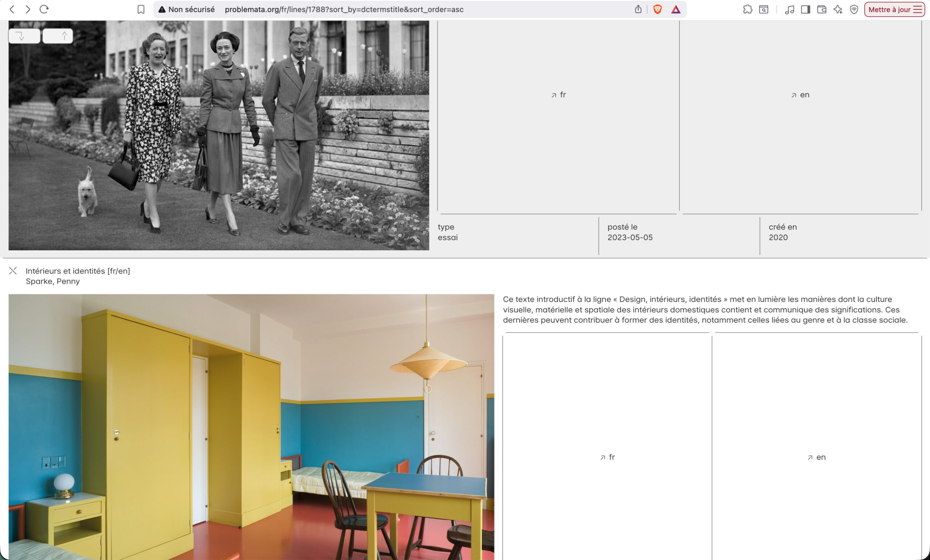This screenshot has width=930, height=560.
Task: Click the Leo AI sparkle icon
Action: (838, 9)
